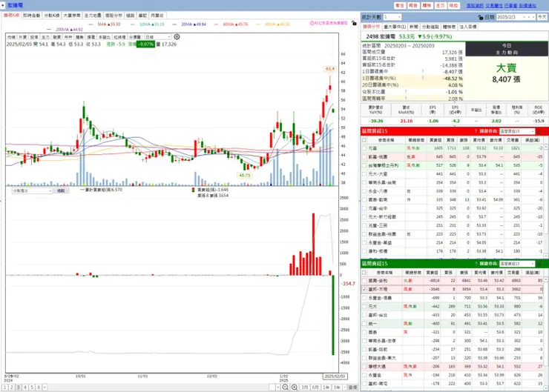This screenshot has width=549, height=392.
Task: Switch to 個股分析 tab
Action: point(114,16)
